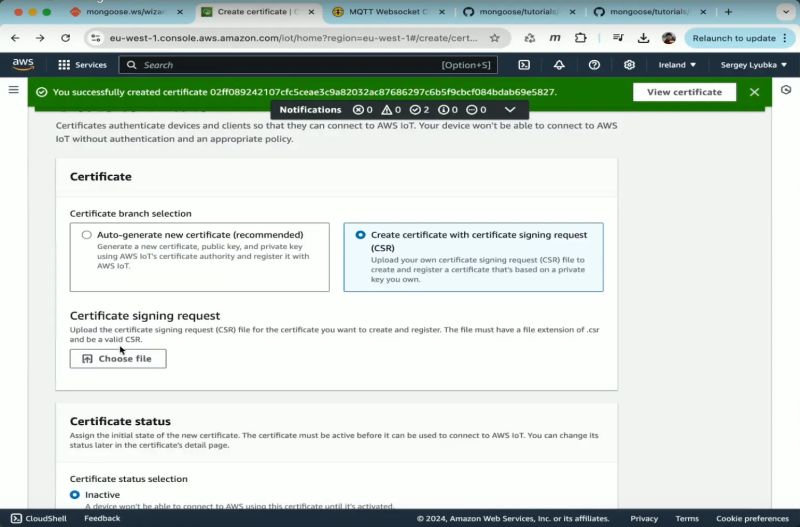
Task: Click the success count in Notifications bar
Action: pyautogui.click(x=419, y=110)
